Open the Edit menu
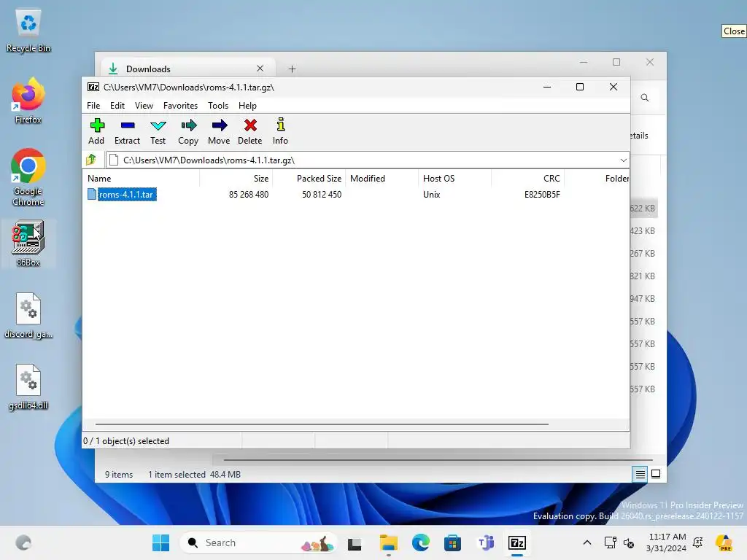The image size is (747, 560). [x=117, y=106]
